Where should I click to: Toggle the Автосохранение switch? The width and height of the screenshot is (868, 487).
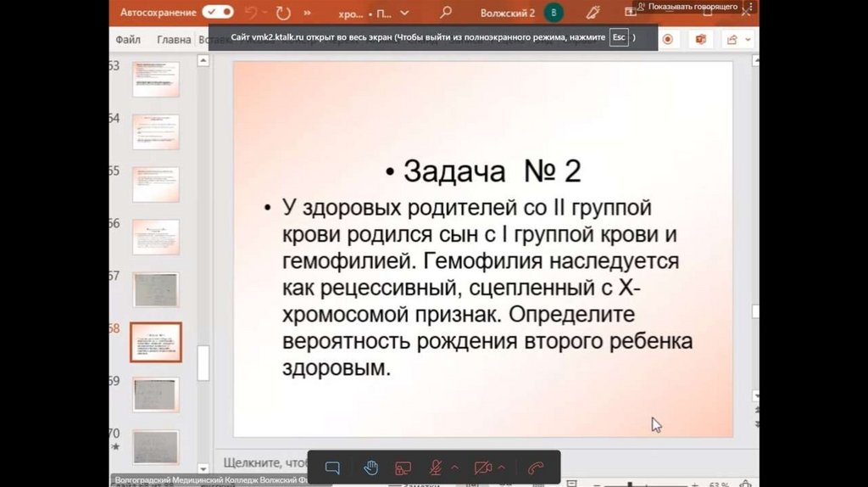218,13
